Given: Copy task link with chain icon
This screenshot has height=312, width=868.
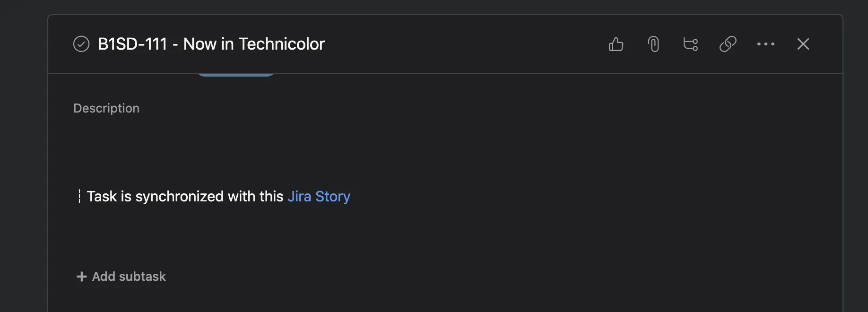Looking at the screenshot, I should coord(728,44).
